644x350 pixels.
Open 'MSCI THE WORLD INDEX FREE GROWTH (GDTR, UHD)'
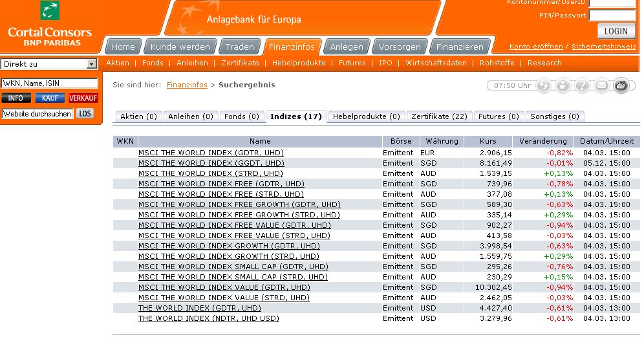click(x=239, y=204)
